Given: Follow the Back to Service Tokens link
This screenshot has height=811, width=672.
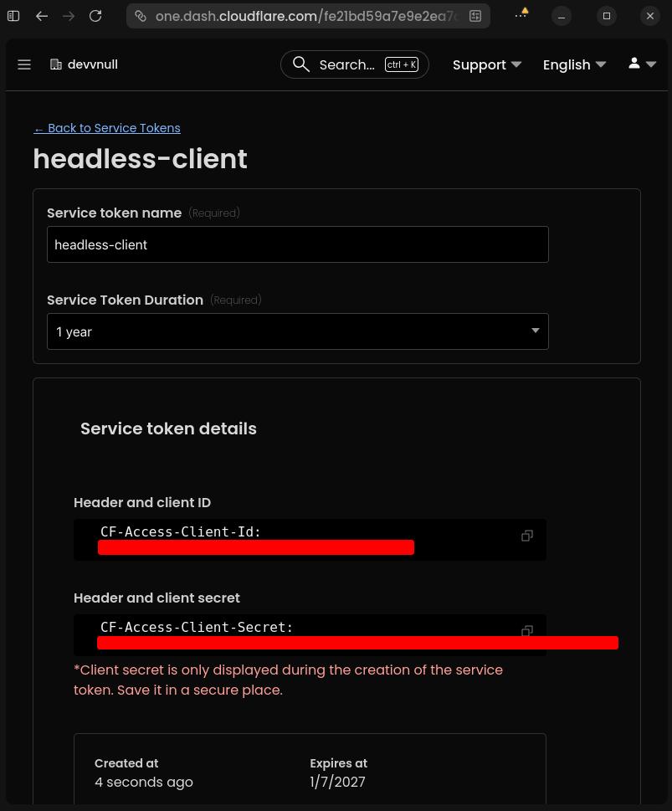Looking at the screenshot, I should pos(106,128).
